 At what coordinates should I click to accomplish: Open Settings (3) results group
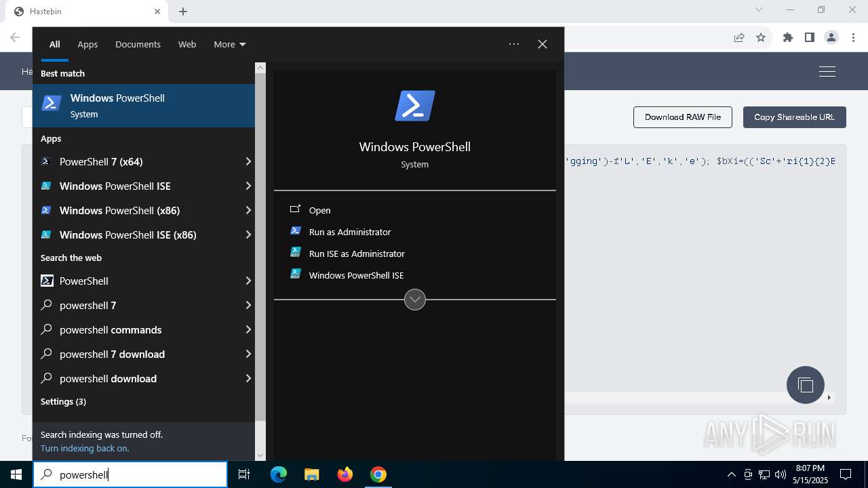(63, 401)
